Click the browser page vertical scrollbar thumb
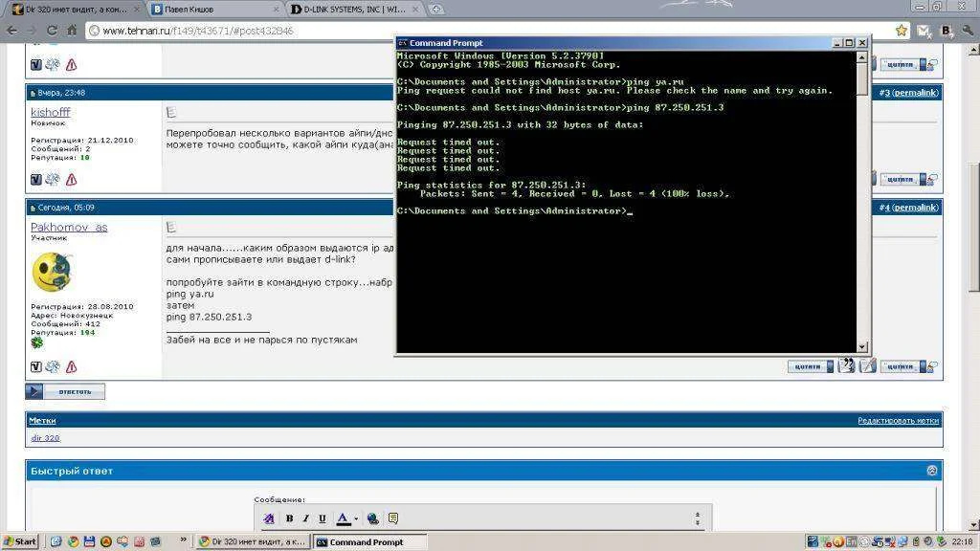Screen dimensions: 980x551 973,227
